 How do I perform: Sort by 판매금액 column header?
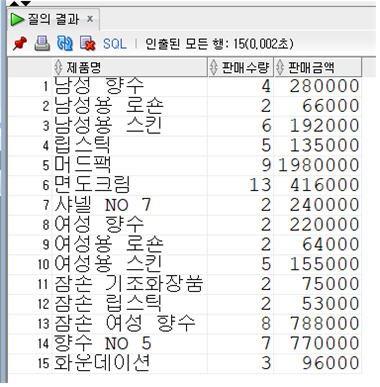318,67
